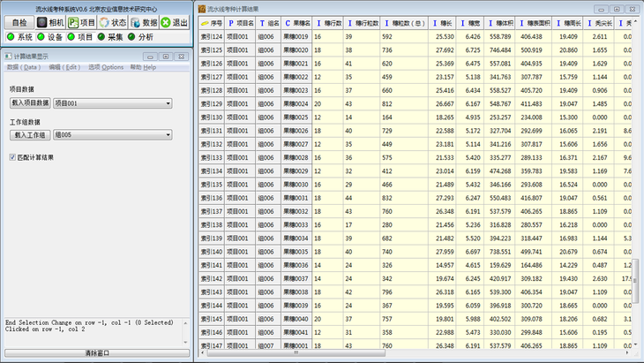Open the 数据 data toolbar button

tap(144, 21)
